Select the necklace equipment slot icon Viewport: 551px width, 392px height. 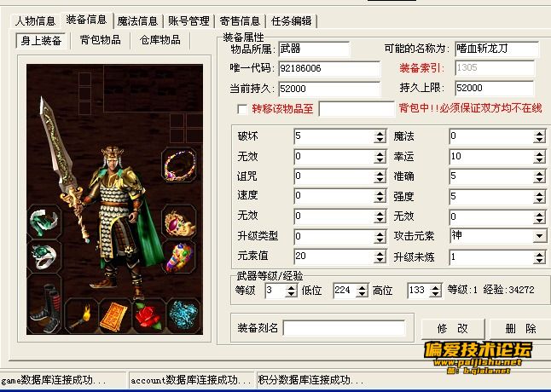click(x=179, y=165)
